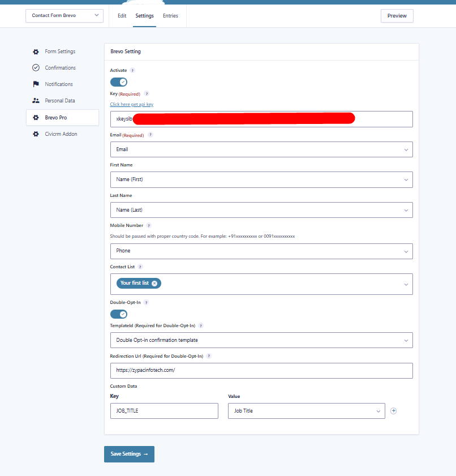
Task: Click the Brevo Pro gear icon
Action: [36, 118]
